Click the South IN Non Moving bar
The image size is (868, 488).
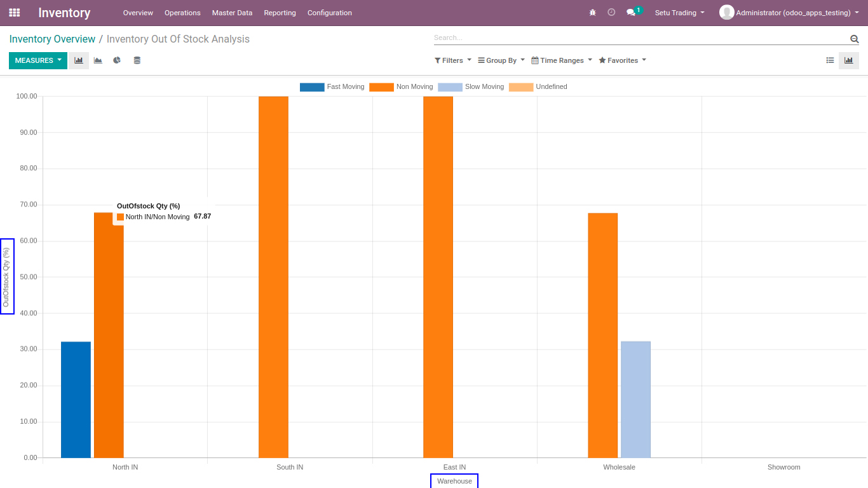pos(273,277)
